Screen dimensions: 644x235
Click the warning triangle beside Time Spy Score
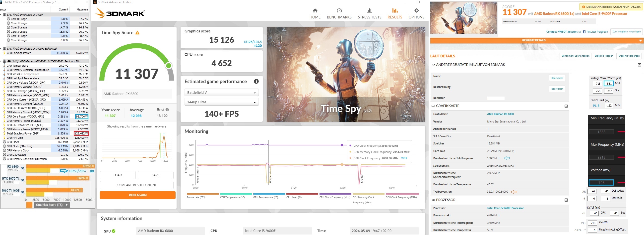click(x=137, y=33)
